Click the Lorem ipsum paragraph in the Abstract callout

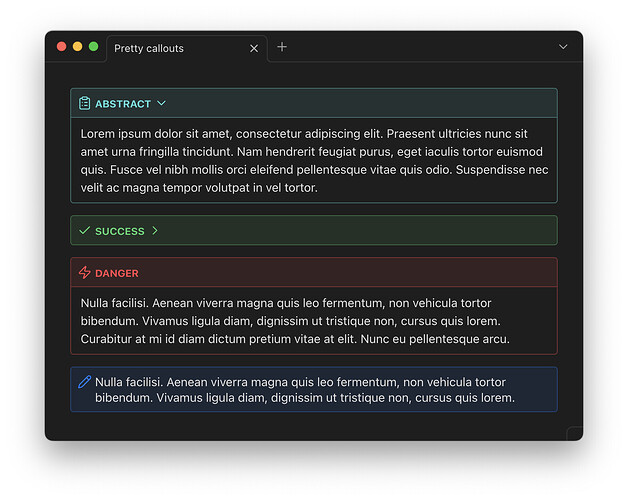coord(314,160)
